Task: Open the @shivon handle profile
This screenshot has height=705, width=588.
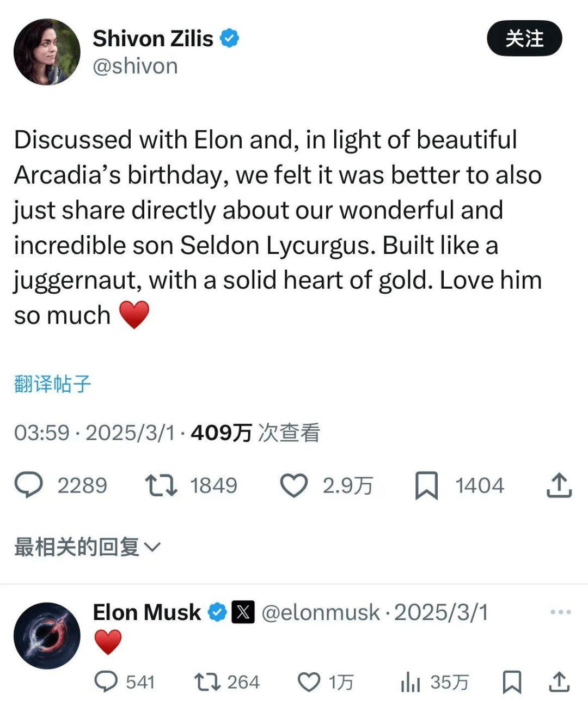Action: (x=135, y=66)
